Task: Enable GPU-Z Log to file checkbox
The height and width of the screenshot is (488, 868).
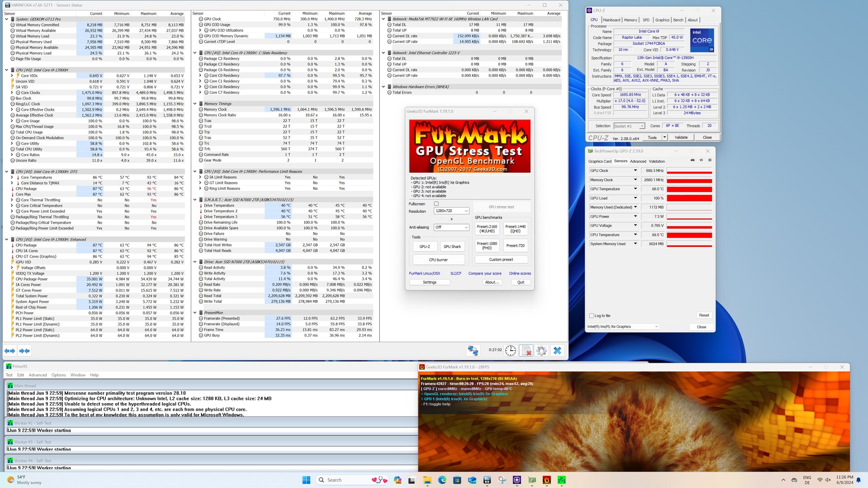Action: [591, 315]
